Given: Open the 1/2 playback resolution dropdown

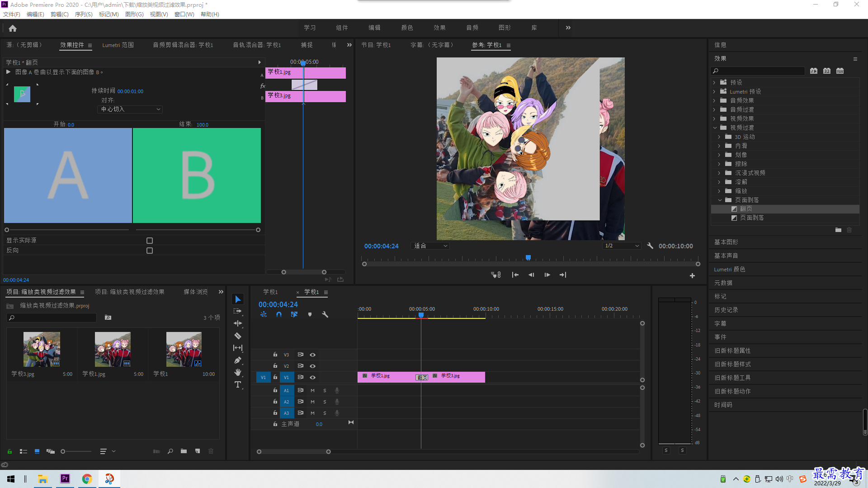Looking at the screenshot, I should click(x=622, y=246).
